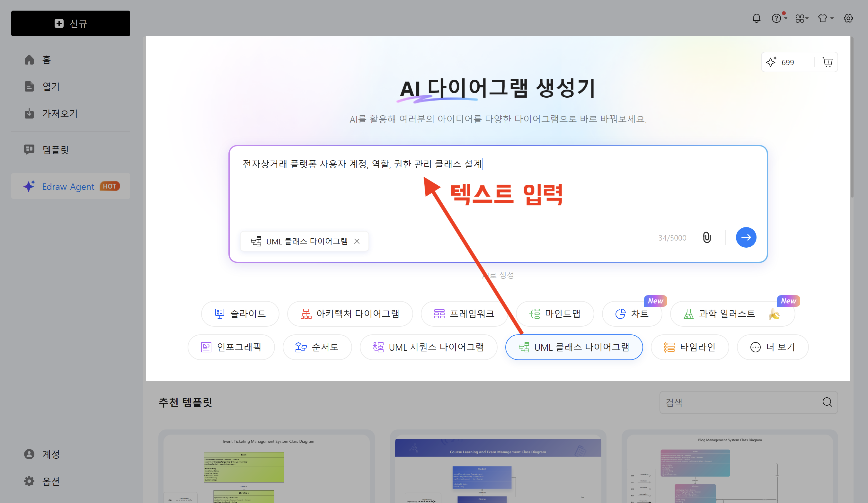Click the paperclip attach file icon
This screenshot has height=503, width=868.
click(706, 238)
